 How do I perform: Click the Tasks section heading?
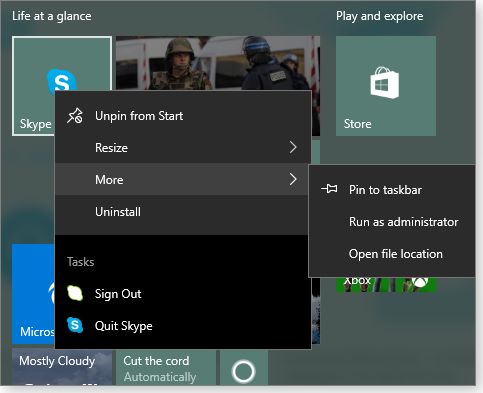click(80, 262)
